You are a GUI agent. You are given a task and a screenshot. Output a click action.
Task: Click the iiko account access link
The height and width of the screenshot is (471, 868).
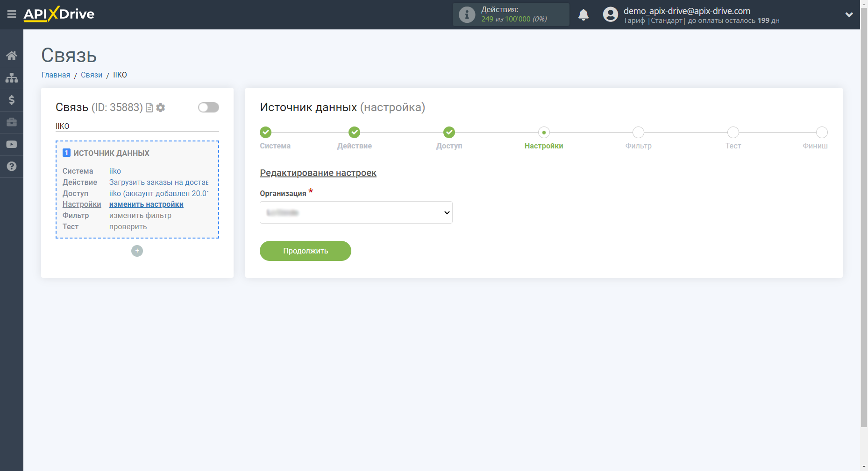pyautogui.click(x=159, y=194)
